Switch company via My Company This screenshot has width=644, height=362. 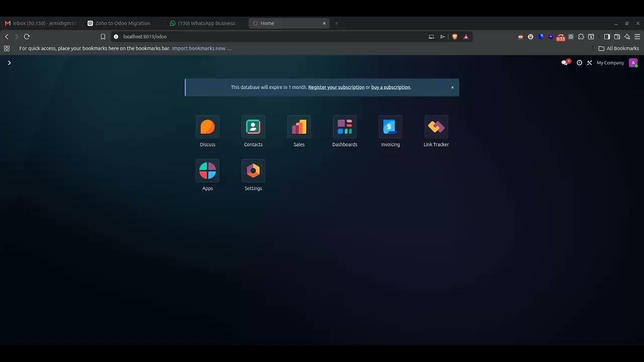click(x=610, y=63)
